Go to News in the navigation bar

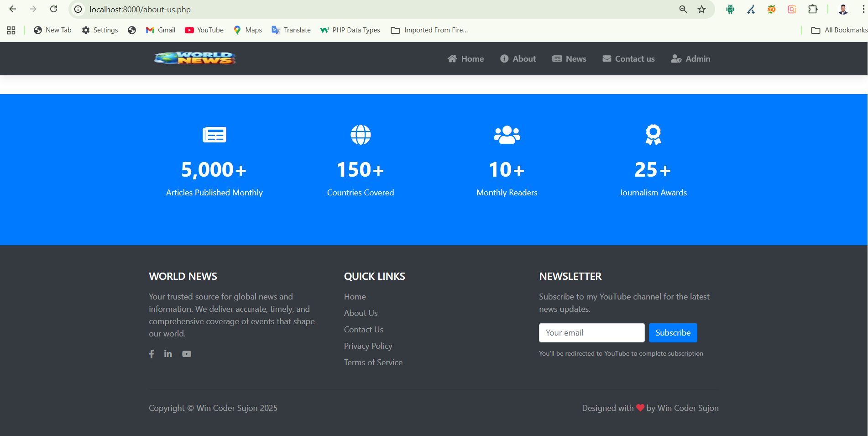[x=569, y=59]
